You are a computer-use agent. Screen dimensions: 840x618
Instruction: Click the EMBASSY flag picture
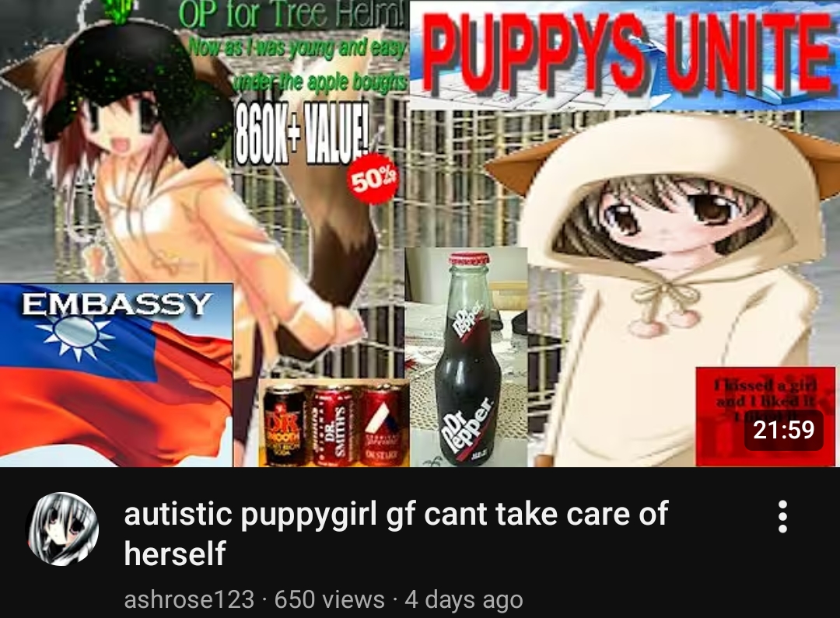tap(116, 375)
